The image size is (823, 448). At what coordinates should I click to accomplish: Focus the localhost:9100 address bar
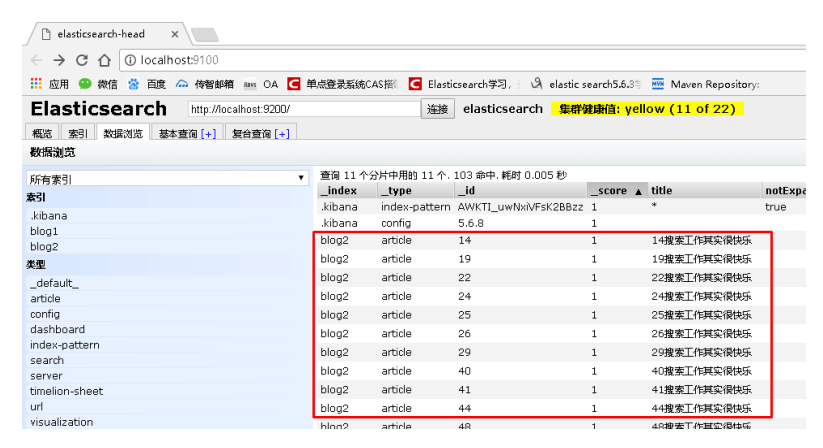462,60
